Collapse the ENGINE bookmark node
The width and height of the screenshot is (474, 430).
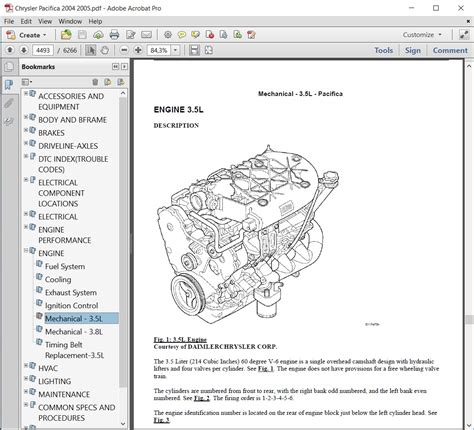tap(26, 250)
